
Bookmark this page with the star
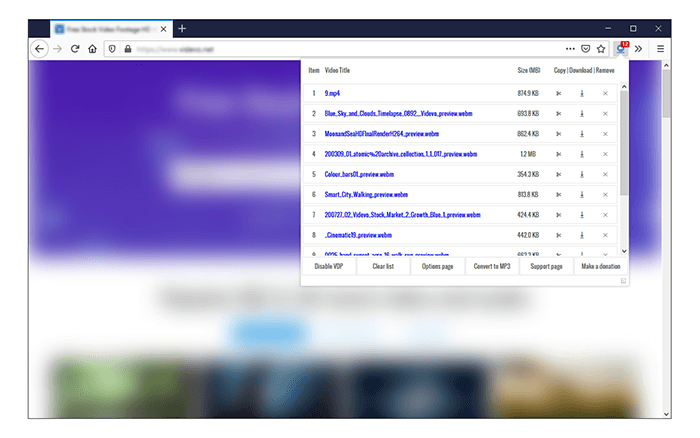point(601,49)
